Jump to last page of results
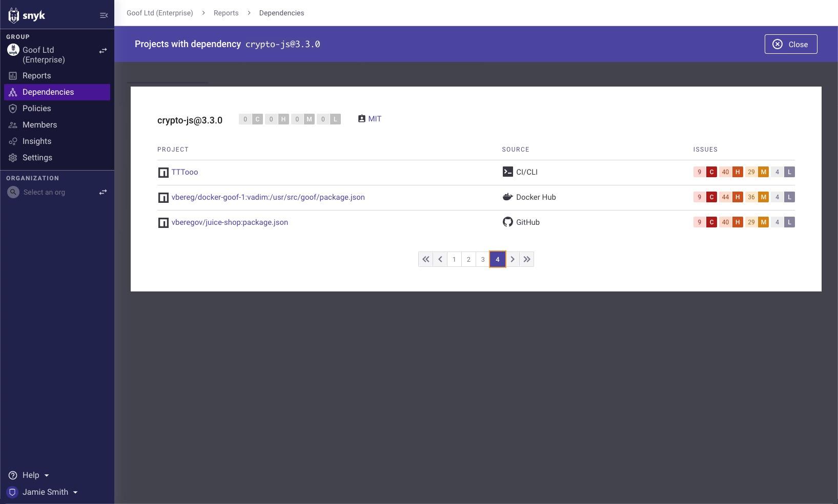The image size is (838, 504). click(x=527, y=259)
